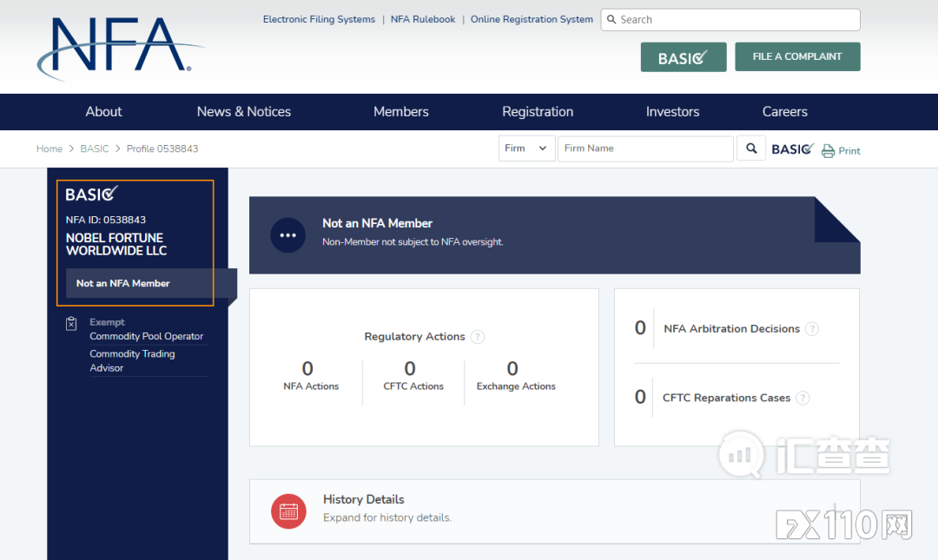
Task: Open the Firm search type dropdown
Action: tap(526, 148)
